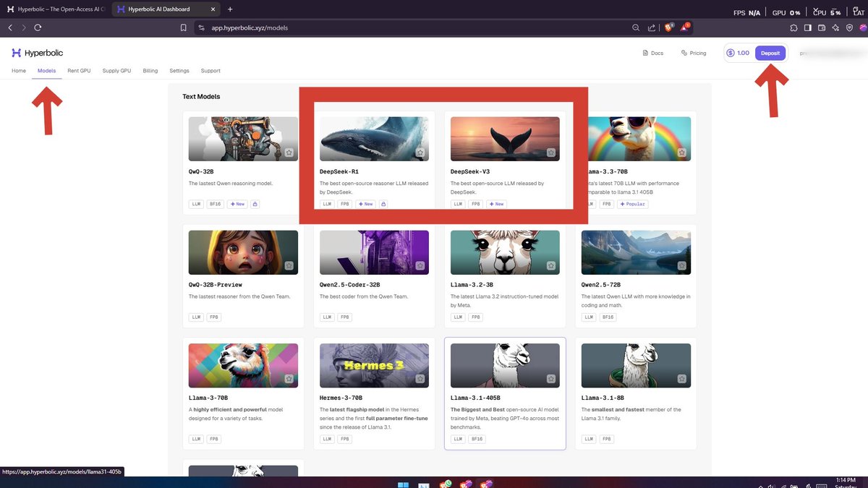
Task: Click the Windows Start button on taskbar
Action: 402,484
